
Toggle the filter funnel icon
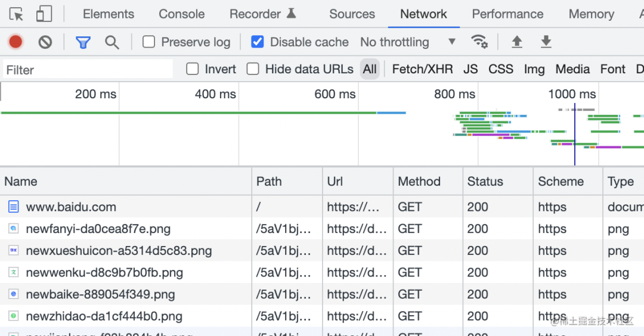83,42
